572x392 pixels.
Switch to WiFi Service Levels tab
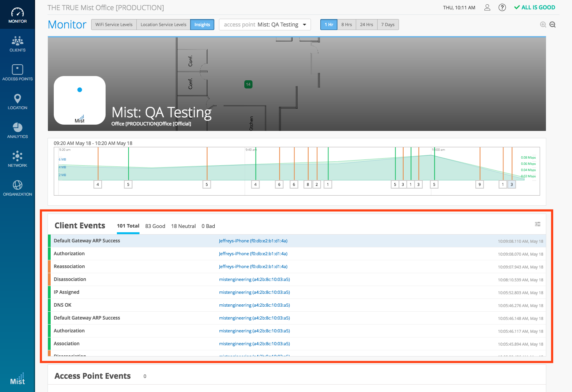pyautogui.click(x=114, y=25)
